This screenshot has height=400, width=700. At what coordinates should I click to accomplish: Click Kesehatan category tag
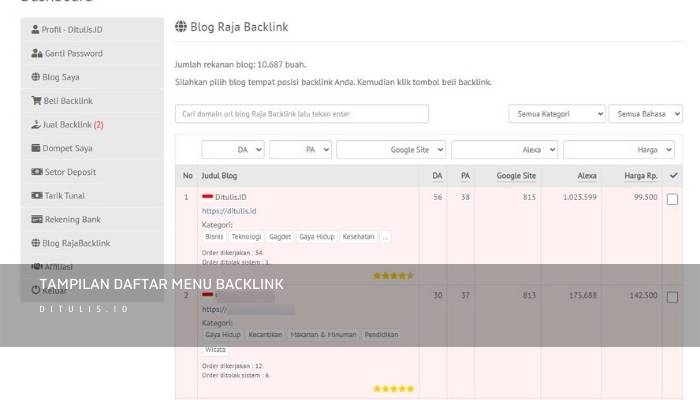pos(358,237)
